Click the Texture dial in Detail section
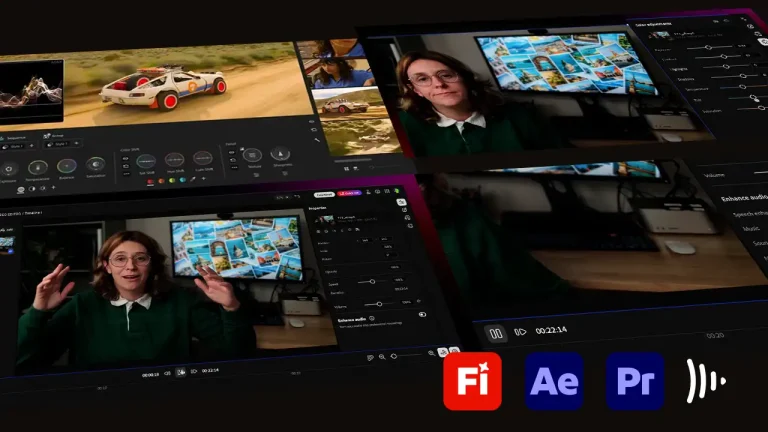Image resolution: width=768 pixels, height=432 pixels. click(252, 155)
